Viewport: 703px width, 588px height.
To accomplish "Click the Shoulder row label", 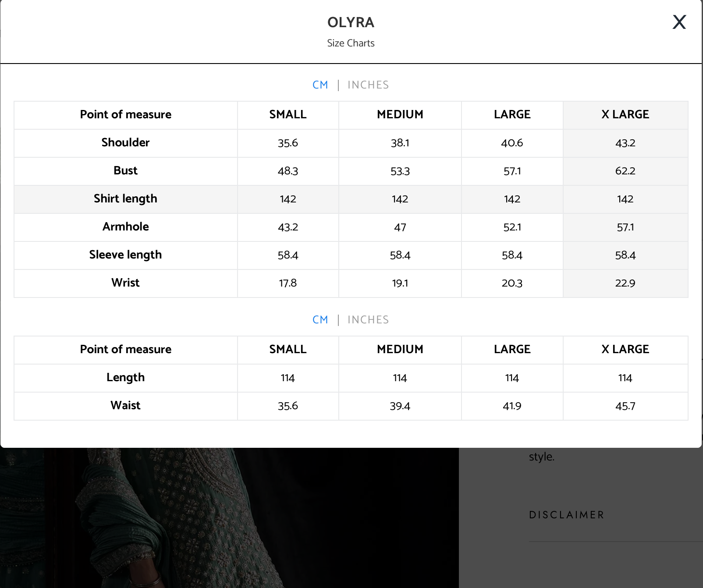I will pyautogui.click(x=125, y=143).
